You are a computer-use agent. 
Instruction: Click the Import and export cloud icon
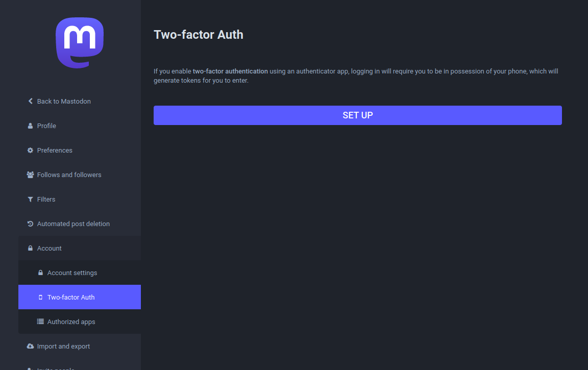(x=31, y=347)
